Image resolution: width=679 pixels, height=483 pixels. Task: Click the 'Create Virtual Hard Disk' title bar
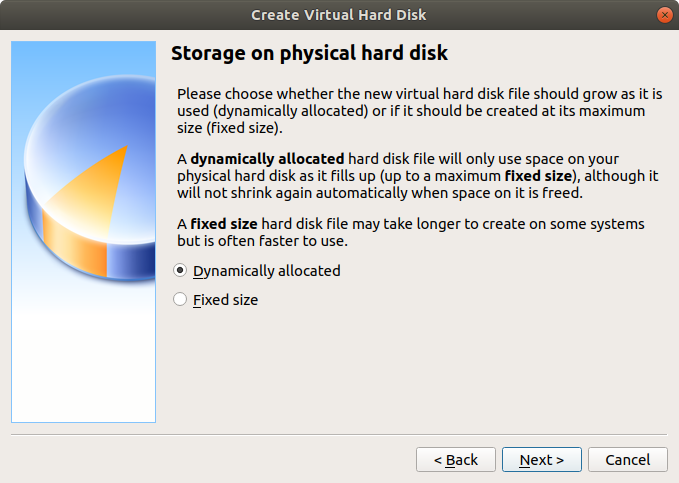tap(339, 14)
